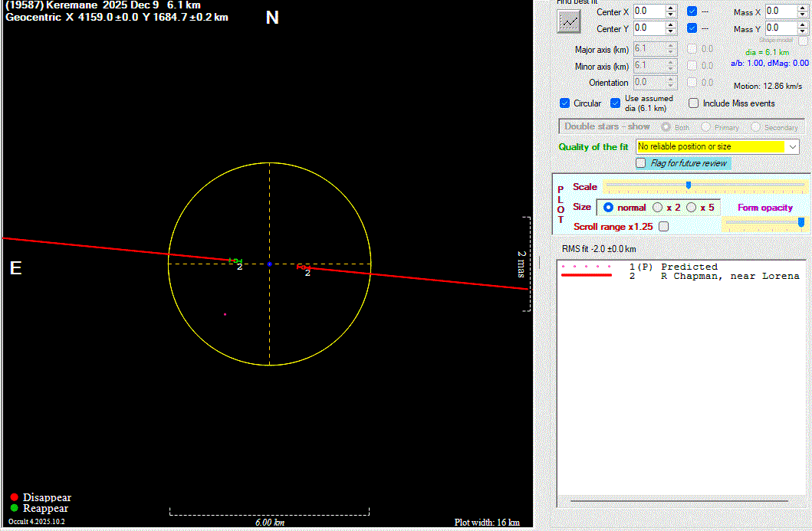Select plot size x 2
The width and height of the screenshot is (812, 531).
658,208
